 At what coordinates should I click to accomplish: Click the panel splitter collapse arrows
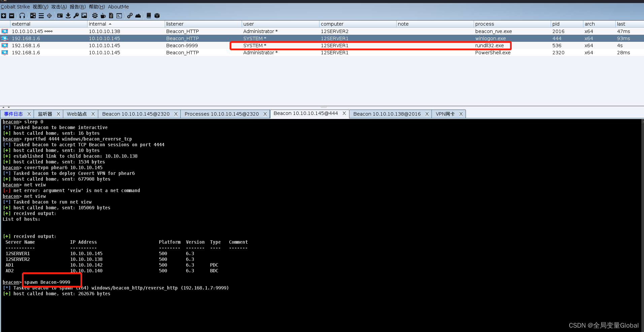click(x=6, y=107)
